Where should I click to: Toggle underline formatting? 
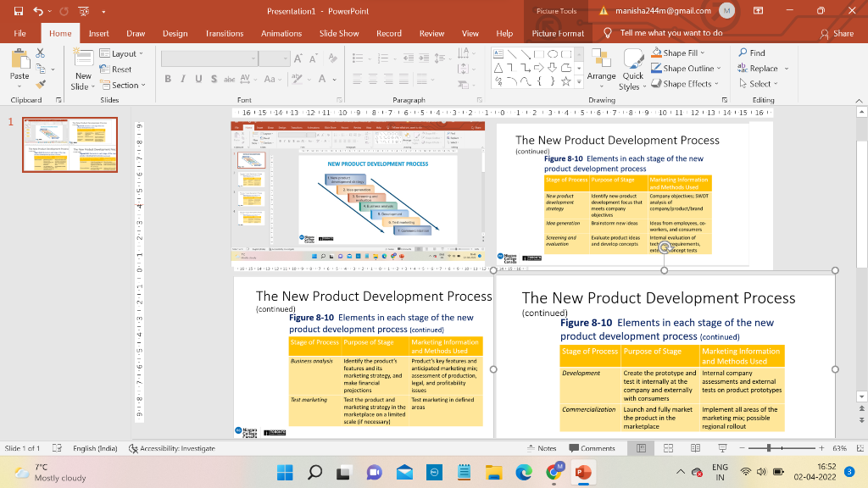point(197,77)
